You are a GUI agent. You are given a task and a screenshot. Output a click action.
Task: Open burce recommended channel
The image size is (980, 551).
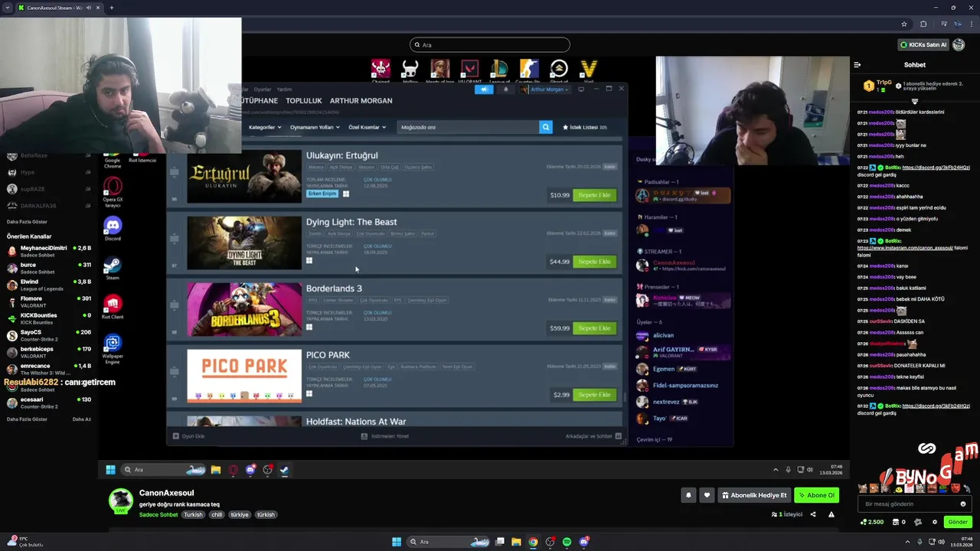point(47,268)
